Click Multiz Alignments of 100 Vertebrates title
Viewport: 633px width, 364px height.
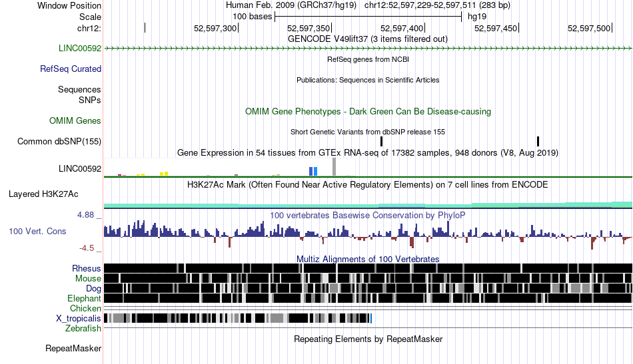pos(368,260)
